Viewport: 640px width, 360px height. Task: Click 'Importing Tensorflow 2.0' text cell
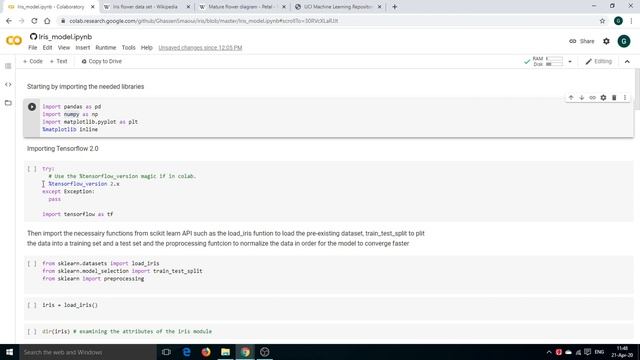pos(62,149)
